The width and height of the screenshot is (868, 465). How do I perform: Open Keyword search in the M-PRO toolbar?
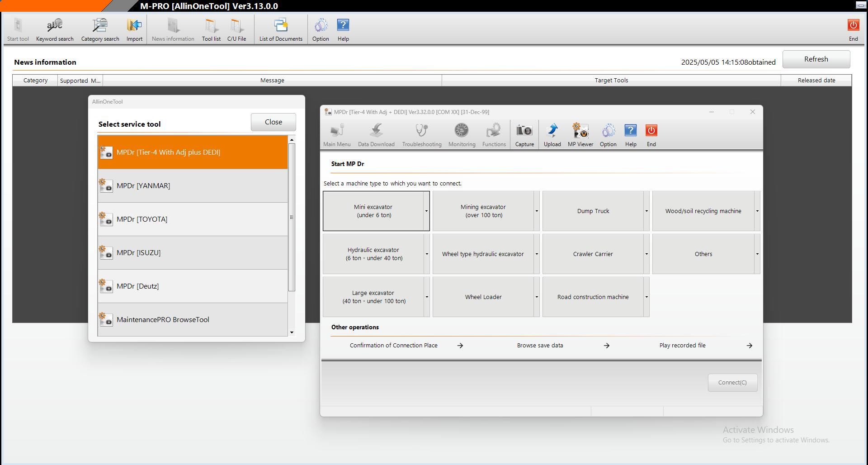pos(55,29)
